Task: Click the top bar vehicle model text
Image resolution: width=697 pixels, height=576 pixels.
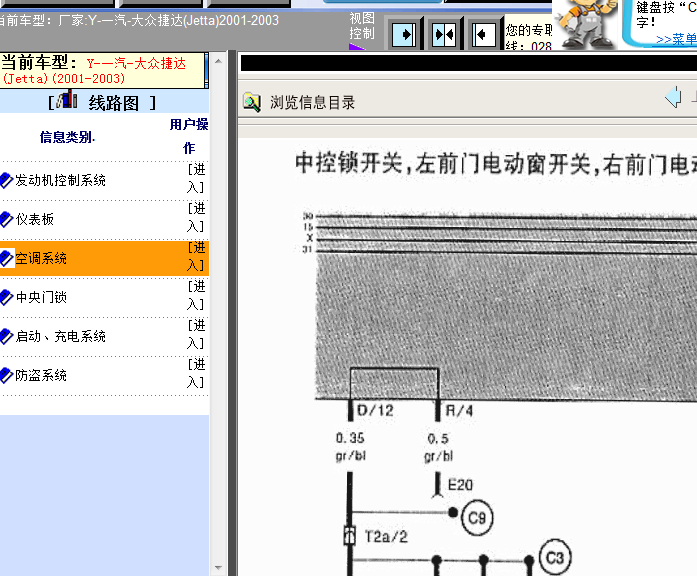Action: pos(139,20)
